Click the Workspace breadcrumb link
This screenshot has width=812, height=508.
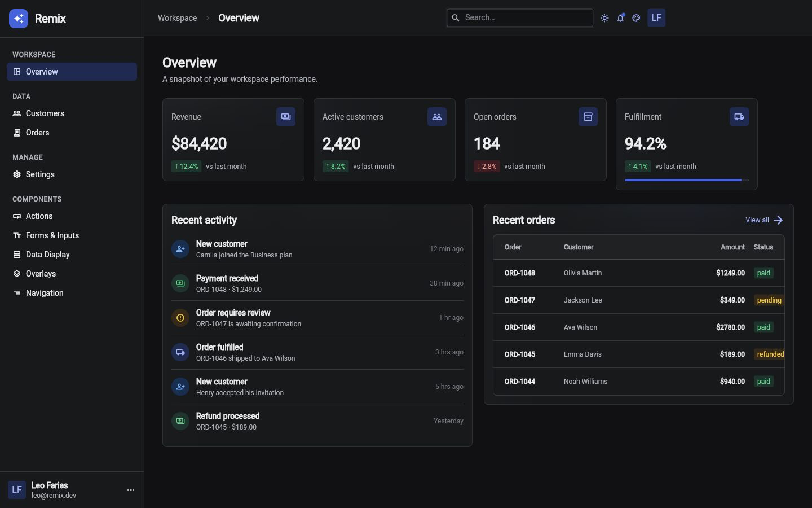(x=177, y=18)
